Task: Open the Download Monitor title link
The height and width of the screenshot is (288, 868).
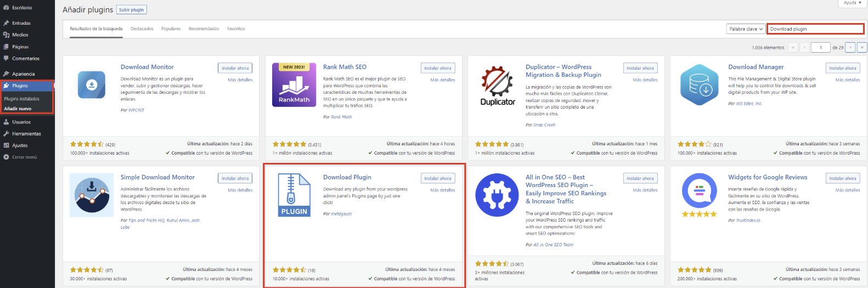Action: click(147, 67)
